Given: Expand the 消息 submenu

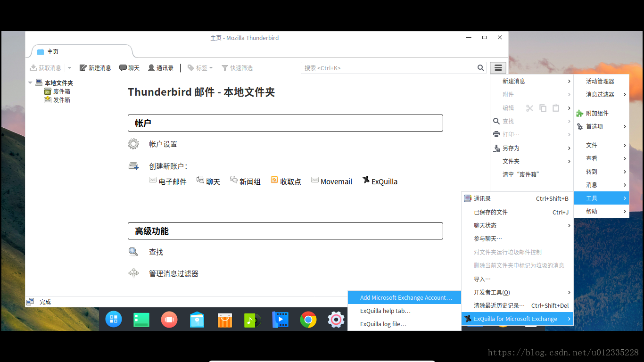Looking at the screenshot, I should tap(601, 185).
